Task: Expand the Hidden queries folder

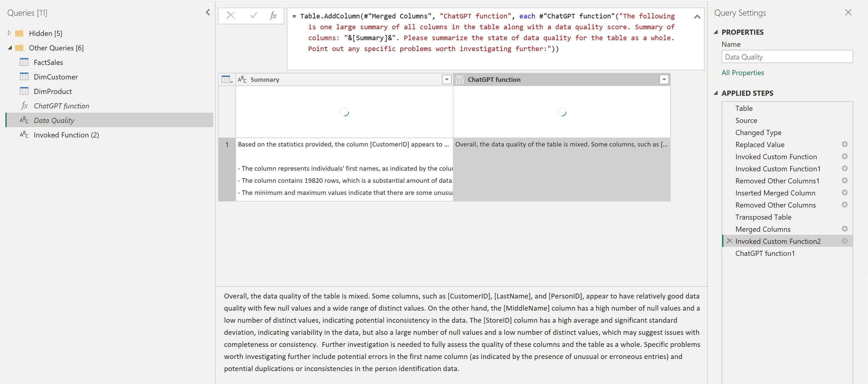Action: (x=9, y=33)
